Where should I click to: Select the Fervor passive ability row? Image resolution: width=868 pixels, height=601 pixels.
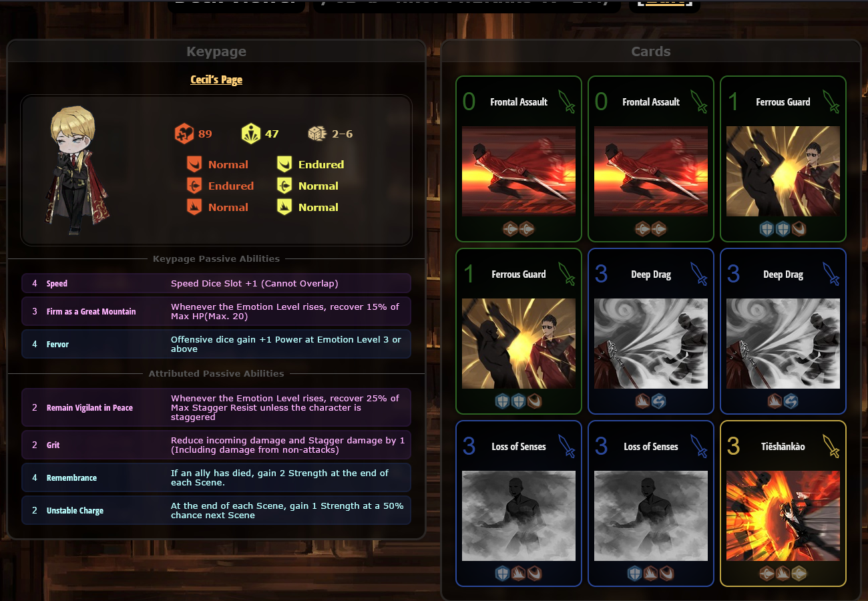[216, 344]
